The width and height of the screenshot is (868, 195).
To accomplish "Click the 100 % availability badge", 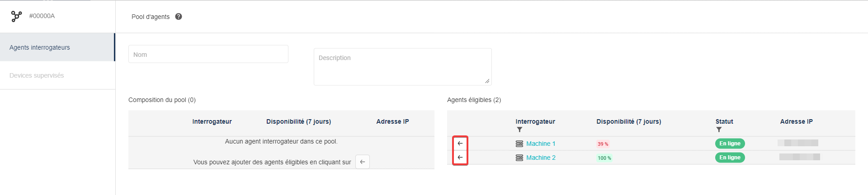I will point(604,158).
